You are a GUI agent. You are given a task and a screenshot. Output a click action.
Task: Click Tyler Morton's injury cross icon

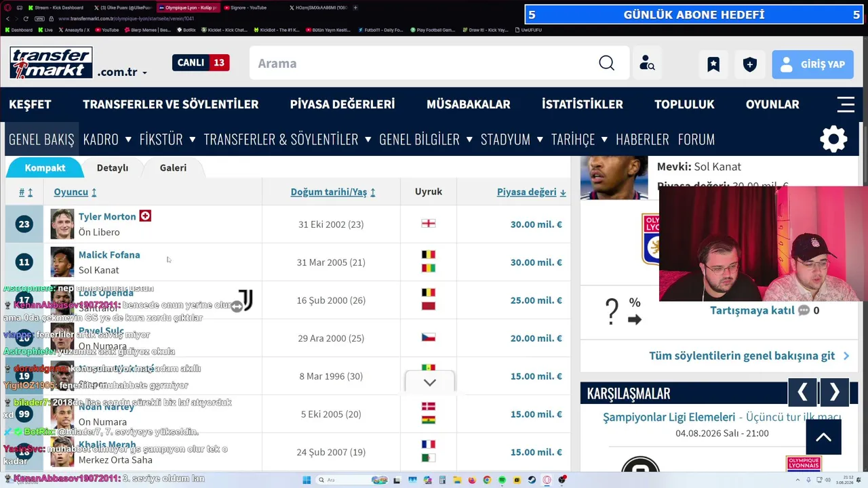pos(145,216)
